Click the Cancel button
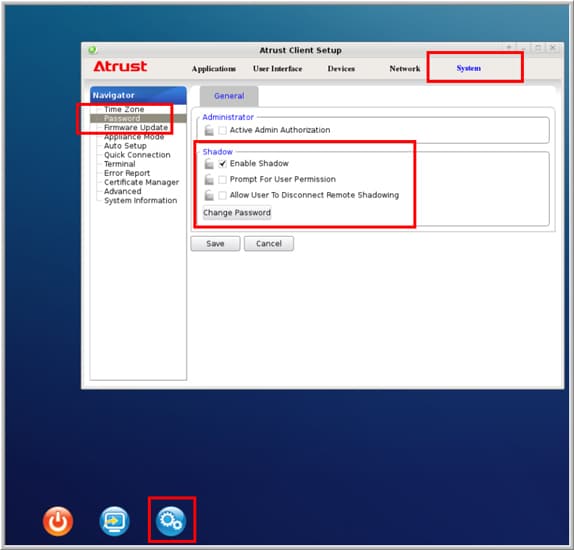574x550 pixels. (269, 244)
